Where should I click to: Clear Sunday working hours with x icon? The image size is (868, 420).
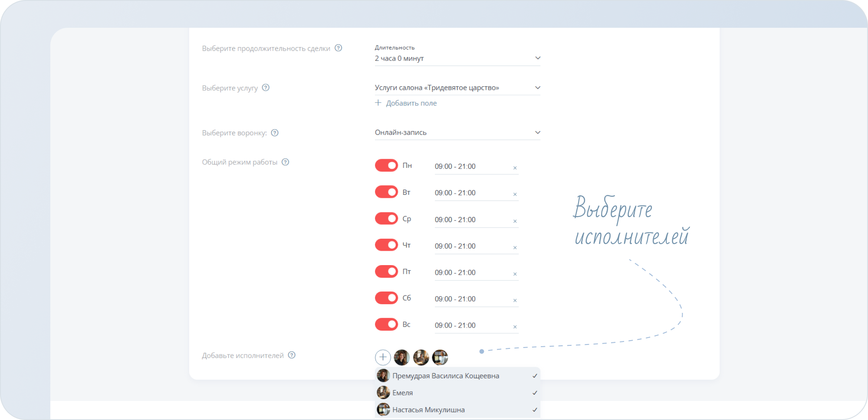click(x=515, y=327)
